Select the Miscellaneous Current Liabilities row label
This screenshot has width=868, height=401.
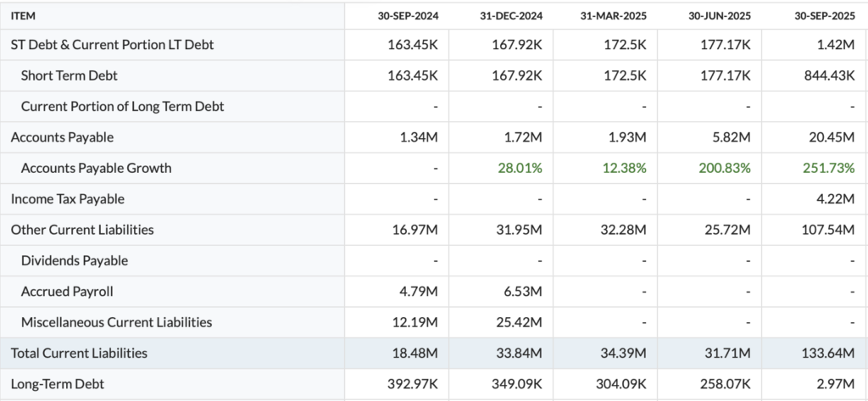coord(116,322)
